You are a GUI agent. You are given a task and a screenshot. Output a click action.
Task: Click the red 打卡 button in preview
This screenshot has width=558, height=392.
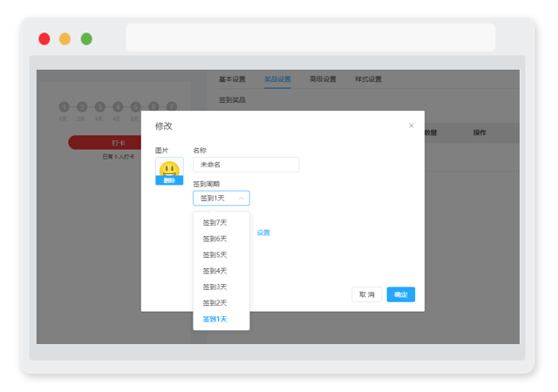[105, 143]
